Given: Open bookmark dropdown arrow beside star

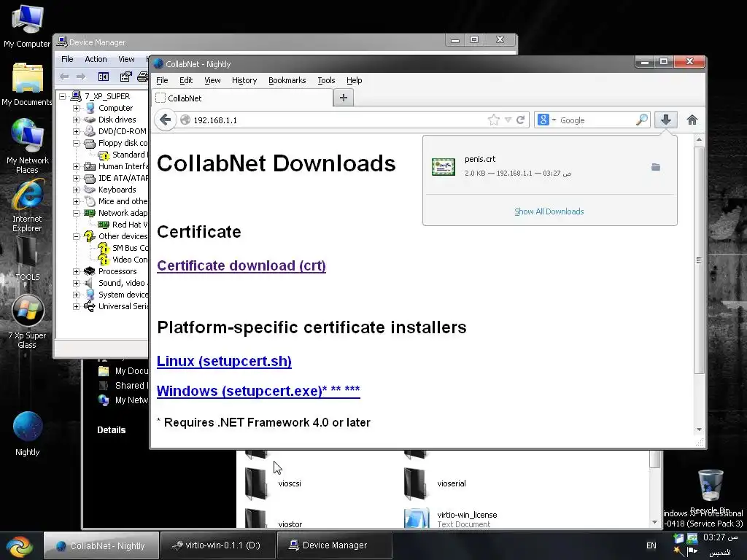Looking at the screenshot, I should tap(508, 120).
